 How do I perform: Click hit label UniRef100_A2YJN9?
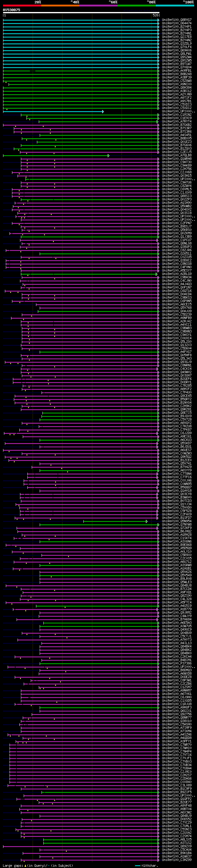point(177,94)
